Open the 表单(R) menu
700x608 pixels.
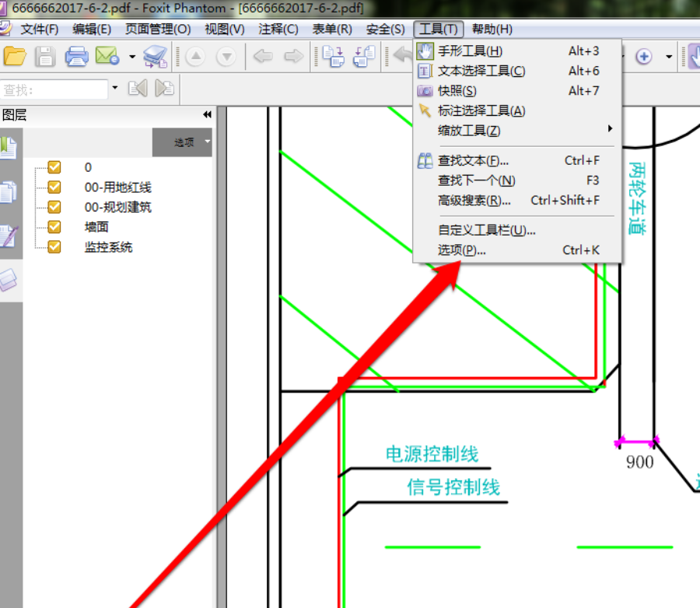[331, 29]
